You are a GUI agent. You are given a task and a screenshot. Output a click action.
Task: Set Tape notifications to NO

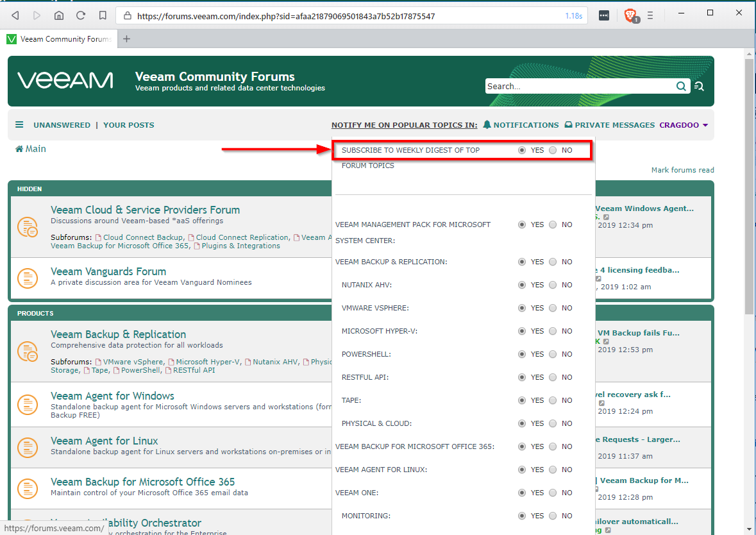coord(553,400)
